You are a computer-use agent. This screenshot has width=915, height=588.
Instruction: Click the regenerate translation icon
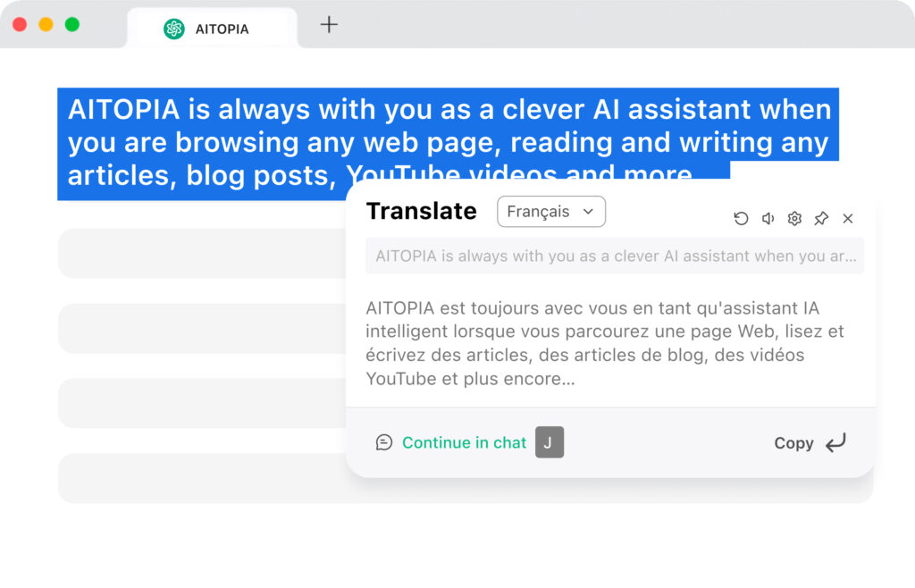point(741,218)
